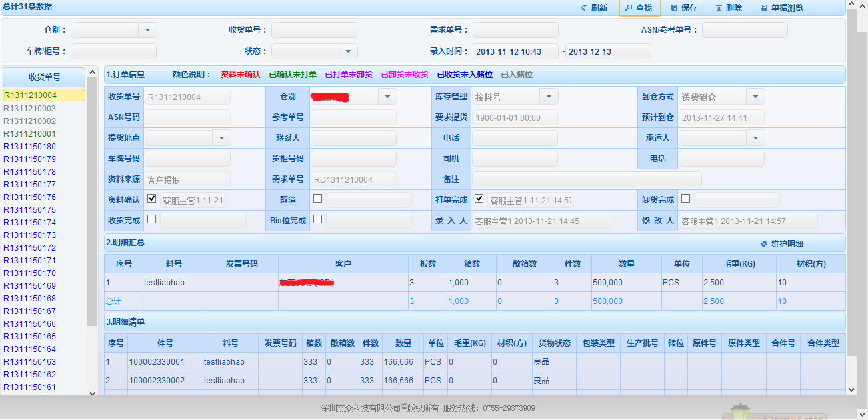Image resolution: width=868 pixels, height=420 pixels.
Task: Click the 保存 save toolbar icon
Action: [675, 8]
